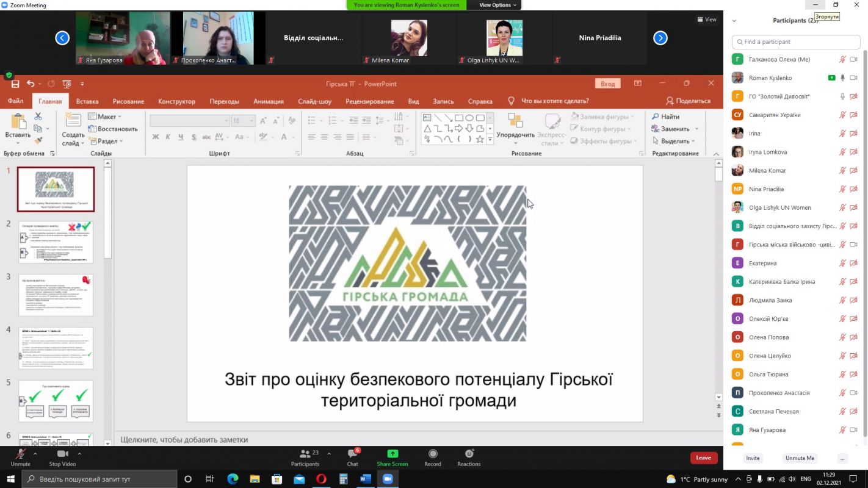Click the Поделиться share button
868x488 pixels.
pos(688,101)
